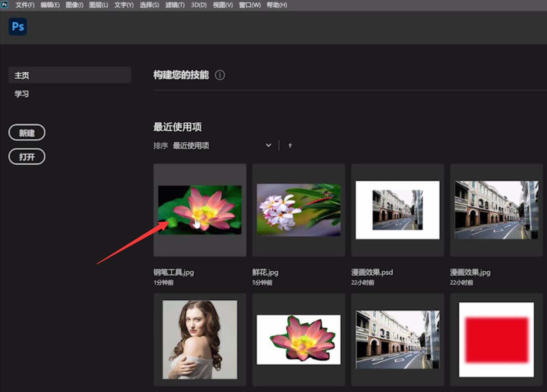This screenshot has height=392, width=547.
Task: Toggle sort direction arrow icon
Action: coord(290,145)
